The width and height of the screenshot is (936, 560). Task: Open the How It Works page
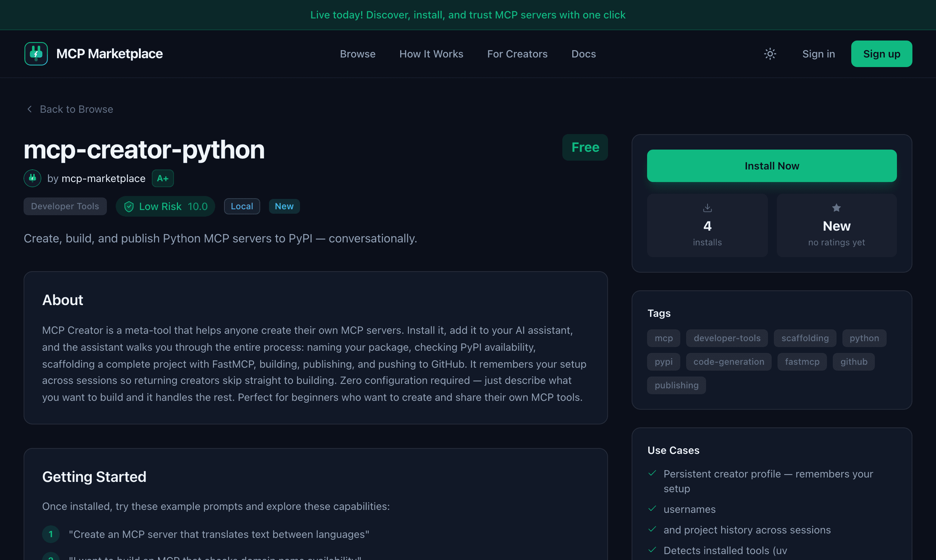coord(431,54)
